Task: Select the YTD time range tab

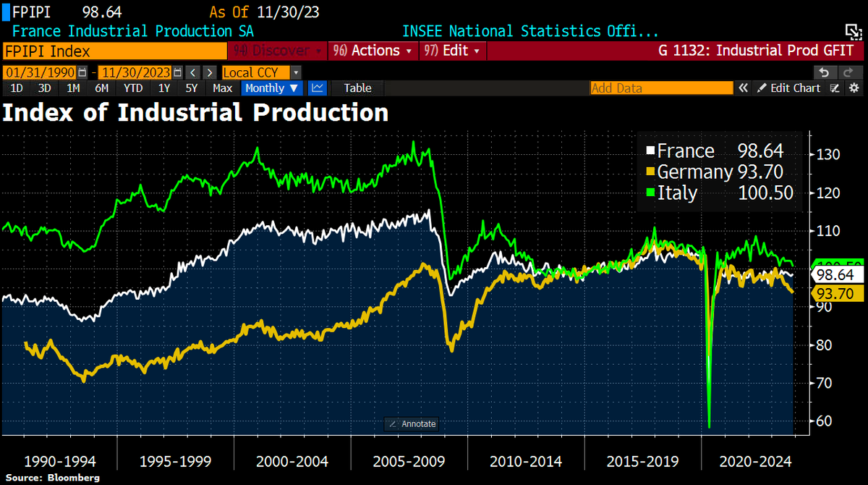Action: coord(132,88)
